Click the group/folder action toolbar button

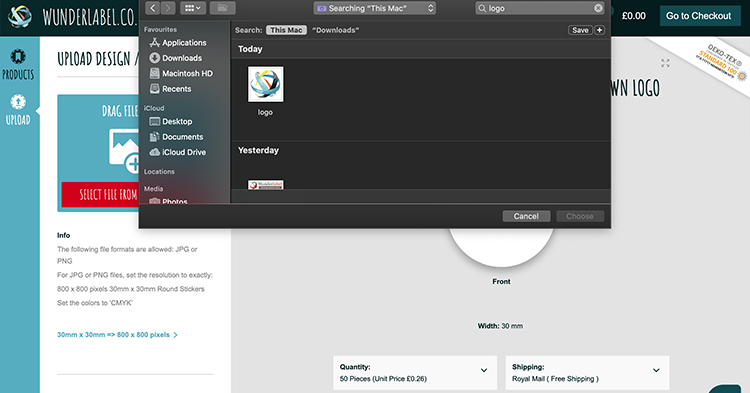(222, 8)
